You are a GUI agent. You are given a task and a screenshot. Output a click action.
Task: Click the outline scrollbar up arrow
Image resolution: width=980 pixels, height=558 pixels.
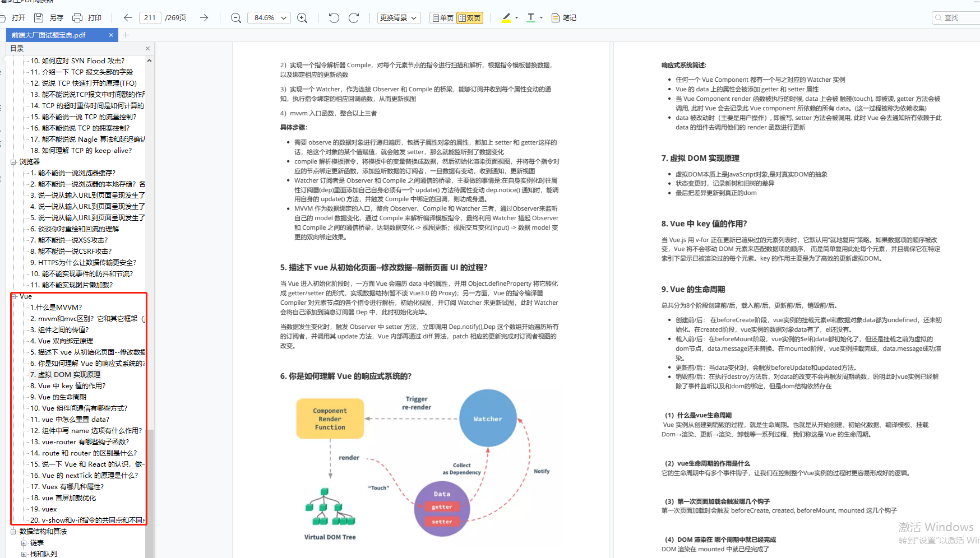click(149, 61)
